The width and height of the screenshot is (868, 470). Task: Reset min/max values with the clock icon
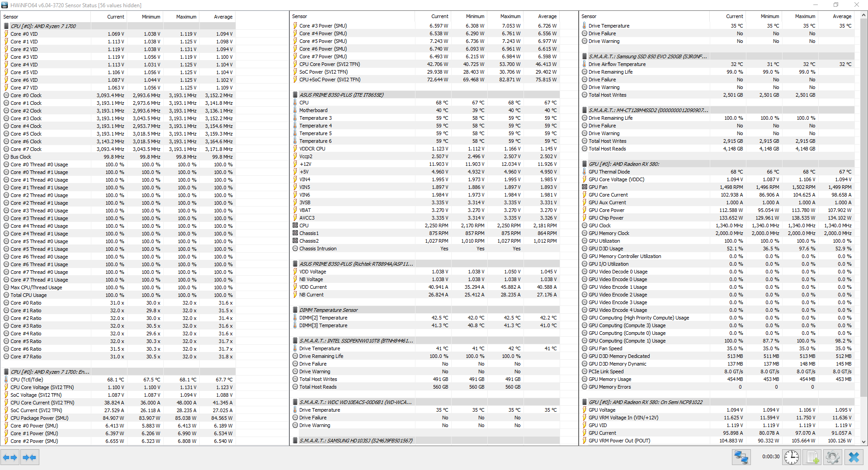[792, 457]
